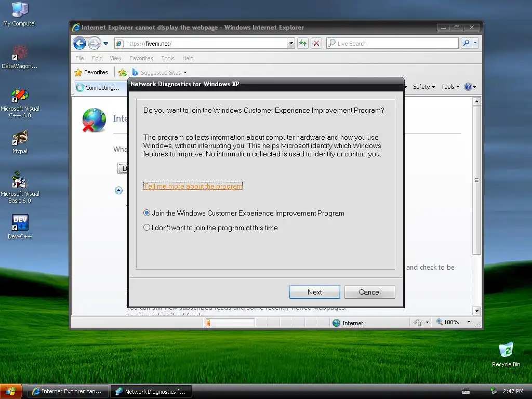The height and width of the screenshot is (399, 532).
Task: Open the blue Help question mark icon
Action: [468, 87]
